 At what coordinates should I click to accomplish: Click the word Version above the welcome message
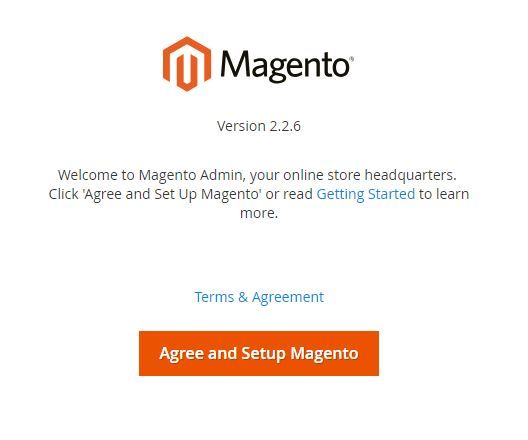tap(241, 126)
